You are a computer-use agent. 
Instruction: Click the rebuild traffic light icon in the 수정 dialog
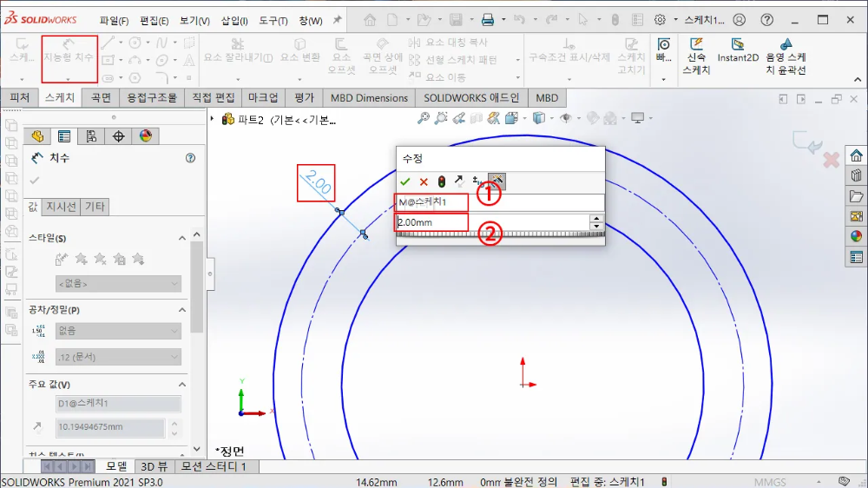pos(442,181)
